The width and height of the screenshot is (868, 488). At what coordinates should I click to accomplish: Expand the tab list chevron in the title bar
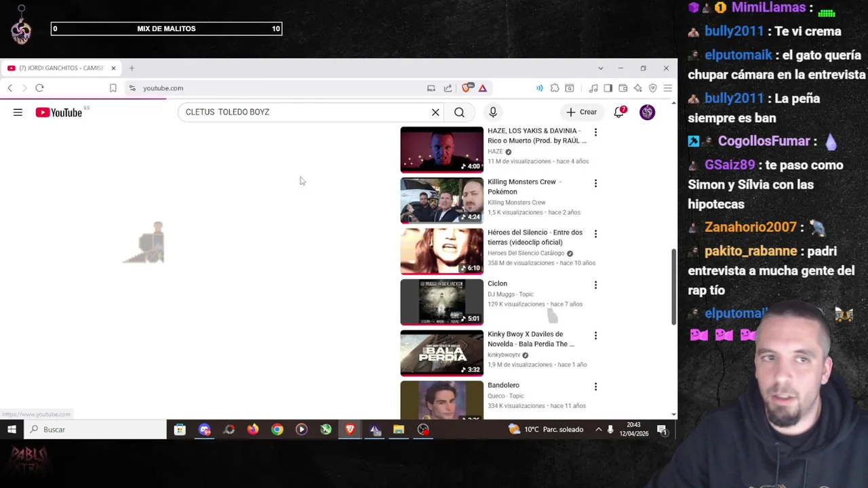600,68
